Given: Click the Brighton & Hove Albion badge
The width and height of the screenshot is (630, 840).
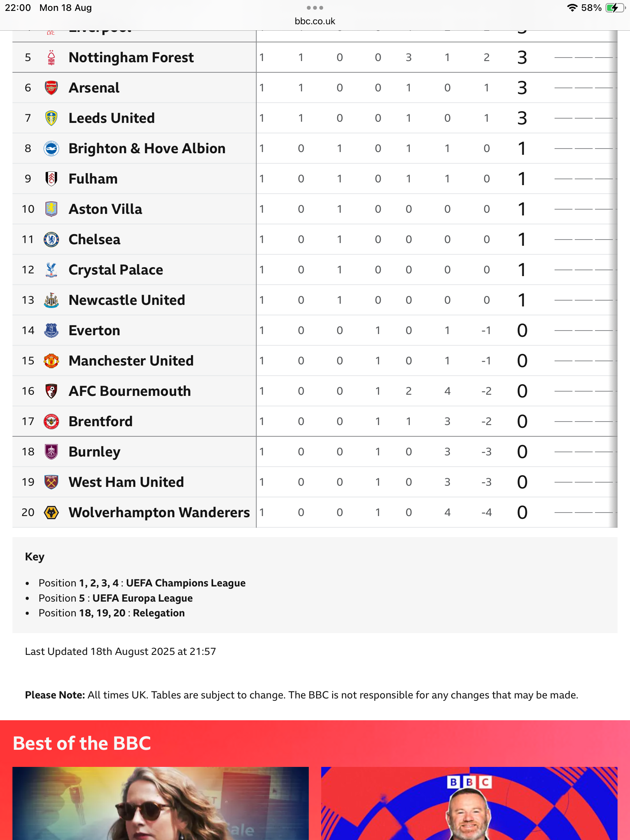Looking at the screenshot, I should point(51,149).
